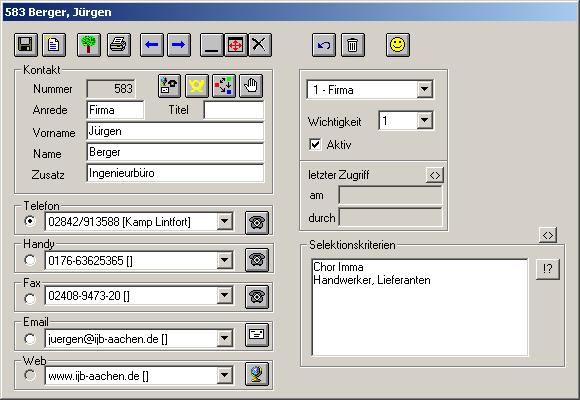Go to next contact with right arrow
The width and height of the screenshot is (580, 400).
pos(179,45)
